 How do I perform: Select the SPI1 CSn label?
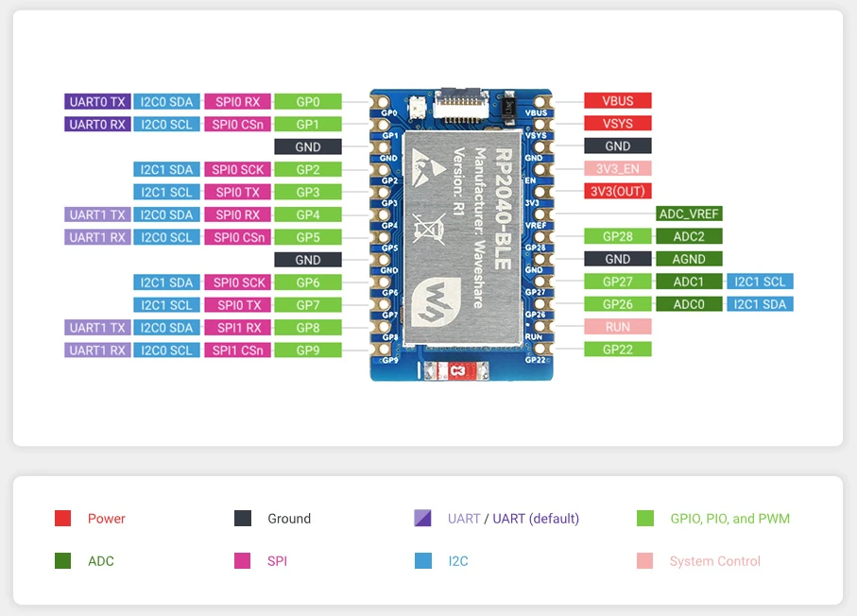pyautogui.click(x=238, y=351)
